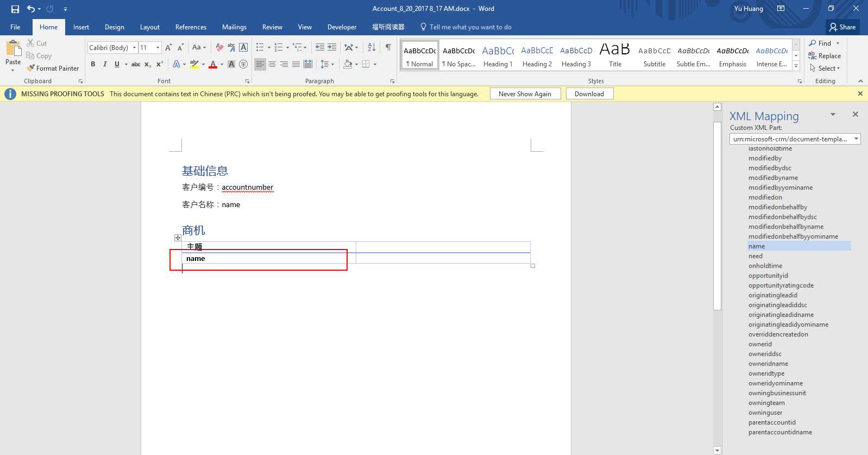Click the Subscript icon

click(148, 64)
